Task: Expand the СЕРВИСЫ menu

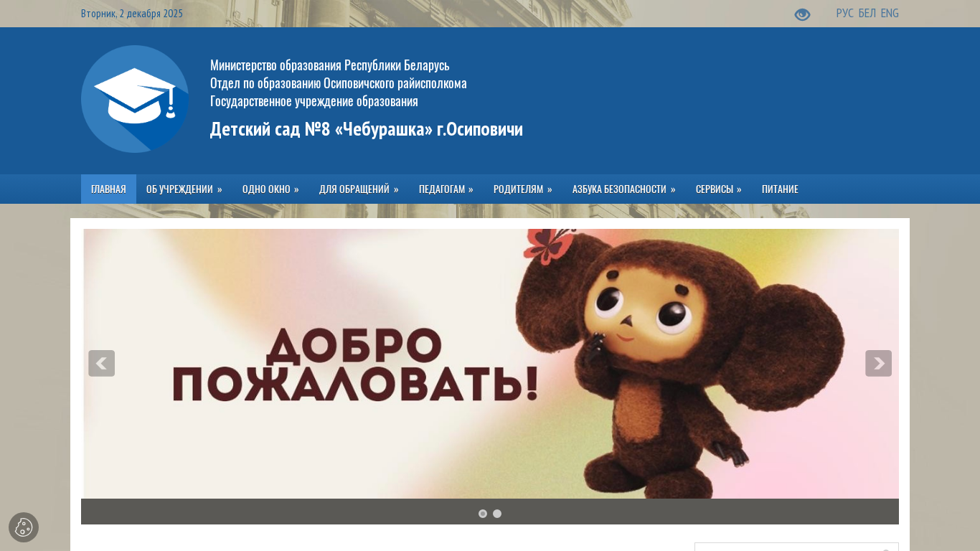Action: tap(719, 189)
